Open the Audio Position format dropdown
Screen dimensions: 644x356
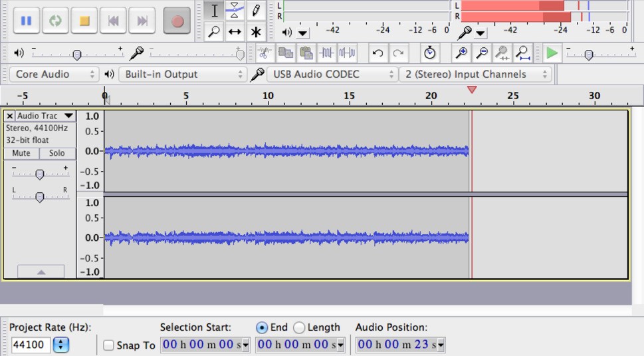click(x=441, y=345)
